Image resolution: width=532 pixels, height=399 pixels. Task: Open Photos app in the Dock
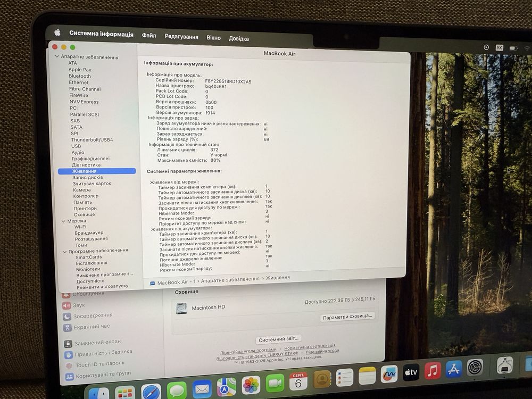[251, 385]
